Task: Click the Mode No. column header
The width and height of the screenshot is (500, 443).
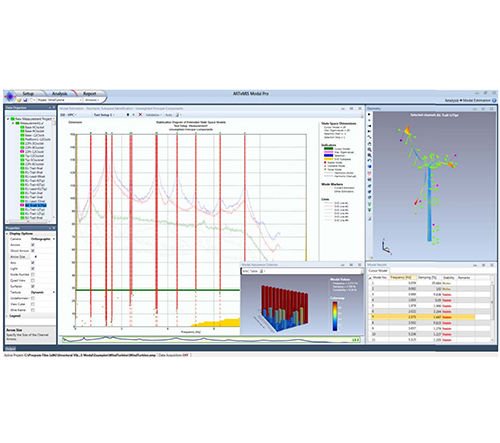Action: pos(379,277)
